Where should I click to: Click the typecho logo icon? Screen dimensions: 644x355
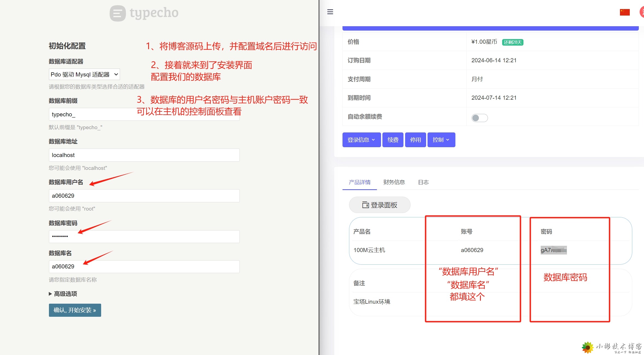tap(118, 13)
